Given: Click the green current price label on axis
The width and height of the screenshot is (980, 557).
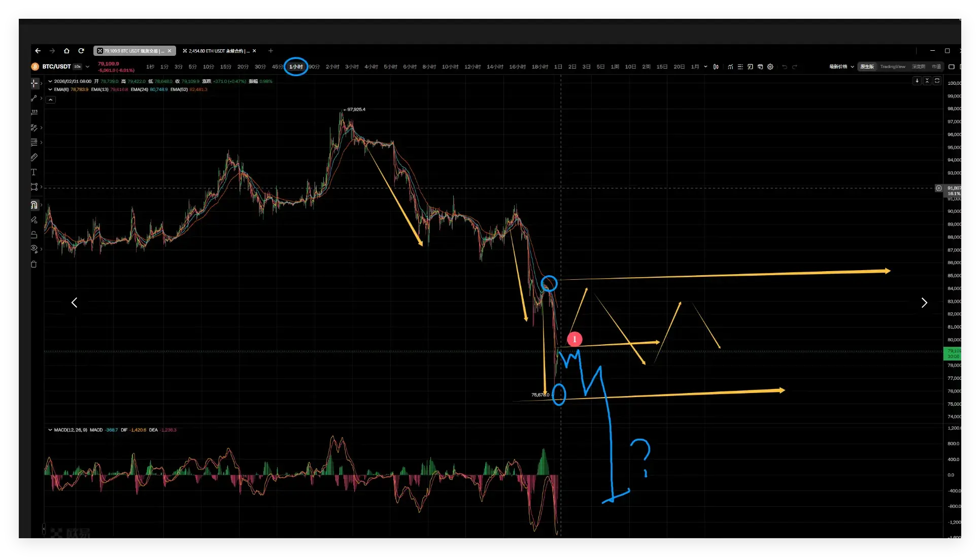Looking at the screenshot, I should [x=953, y=353].
